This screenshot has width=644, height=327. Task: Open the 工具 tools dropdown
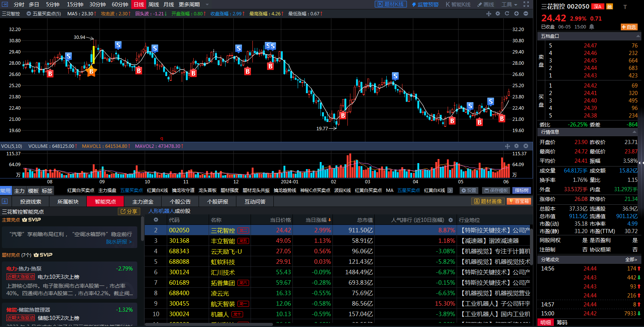[509, 4]
